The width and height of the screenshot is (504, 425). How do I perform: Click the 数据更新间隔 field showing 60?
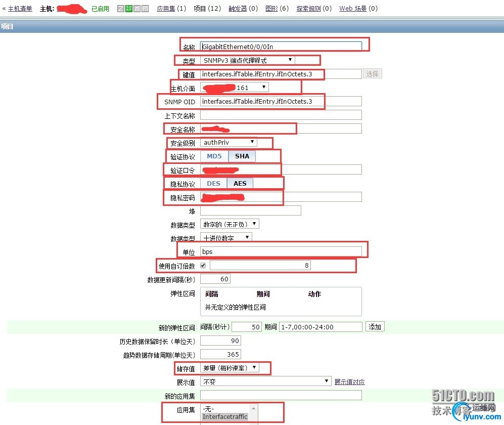(x=215, y=279)
